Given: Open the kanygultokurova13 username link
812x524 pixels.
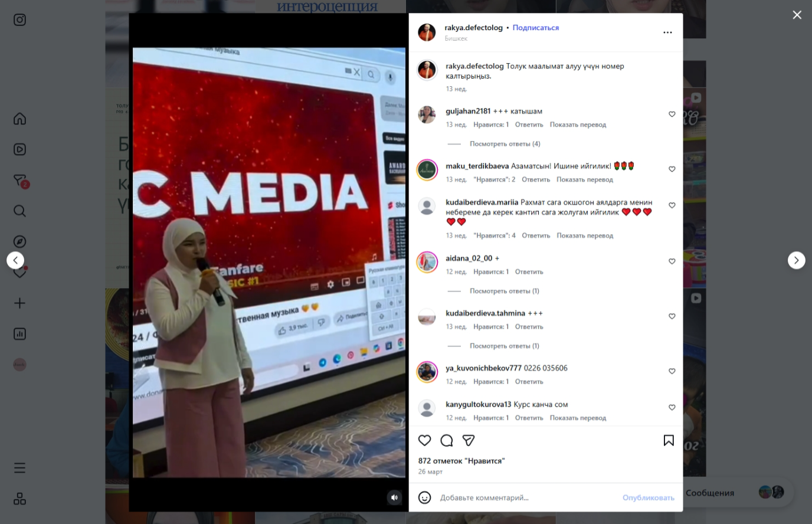Looking at the screenshot, I should coord(479,404).
